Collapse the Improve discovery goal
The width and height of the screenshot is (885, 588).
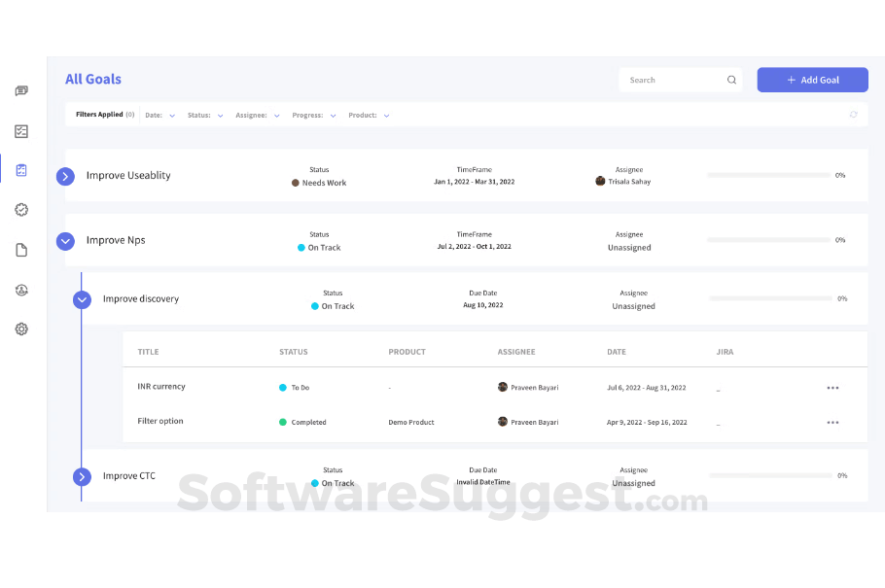click(x=82, y=299)
